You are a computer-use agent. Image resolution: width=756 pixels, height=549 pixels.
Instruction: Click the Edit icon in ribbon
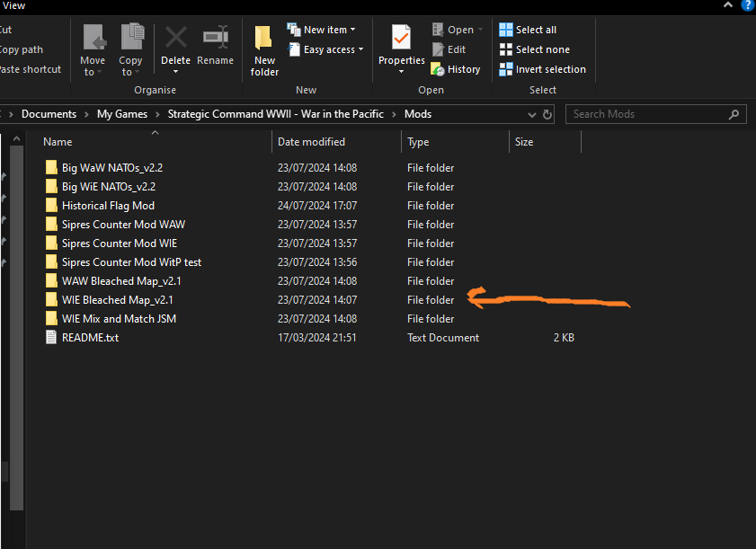click(437, 49)
